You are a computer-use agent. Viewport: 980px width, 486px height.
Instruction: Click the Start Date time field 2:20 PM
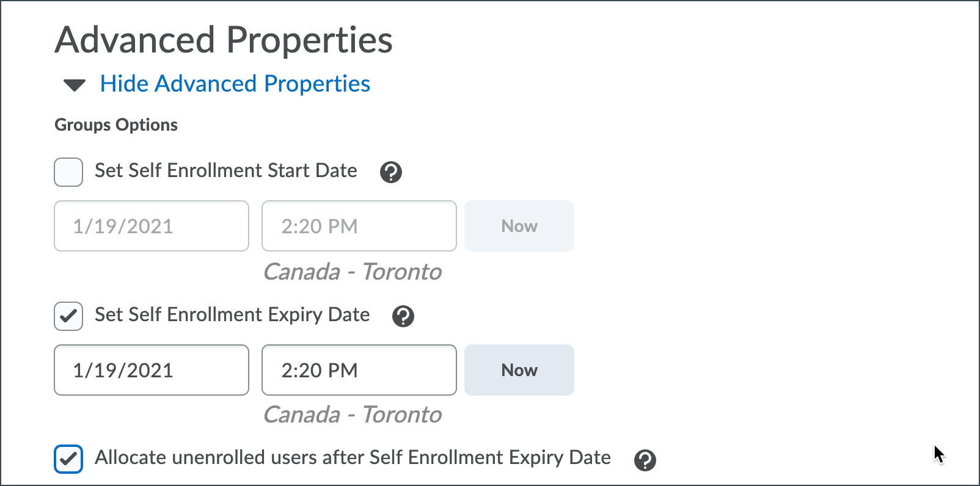pos(359,226)
